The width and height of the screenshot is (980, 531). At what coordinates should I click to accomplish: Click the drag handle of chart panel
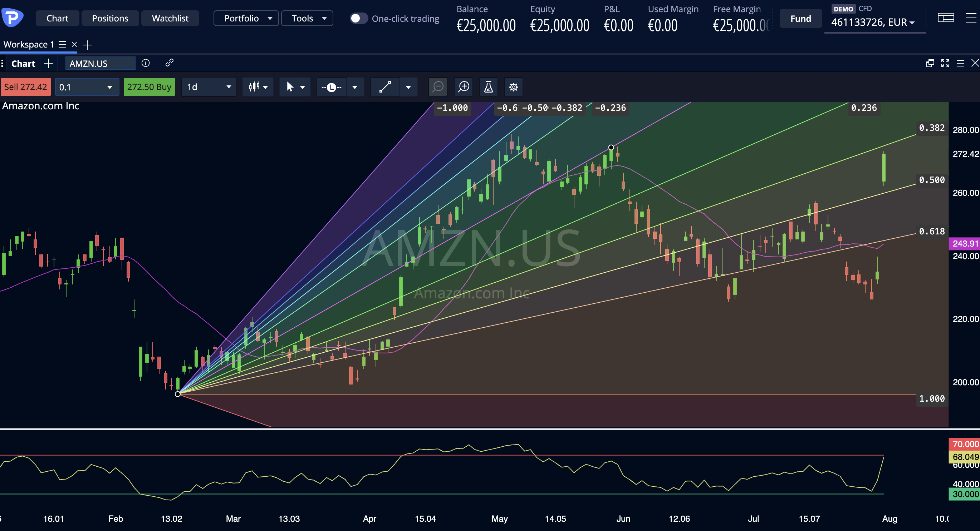[2, 63]
